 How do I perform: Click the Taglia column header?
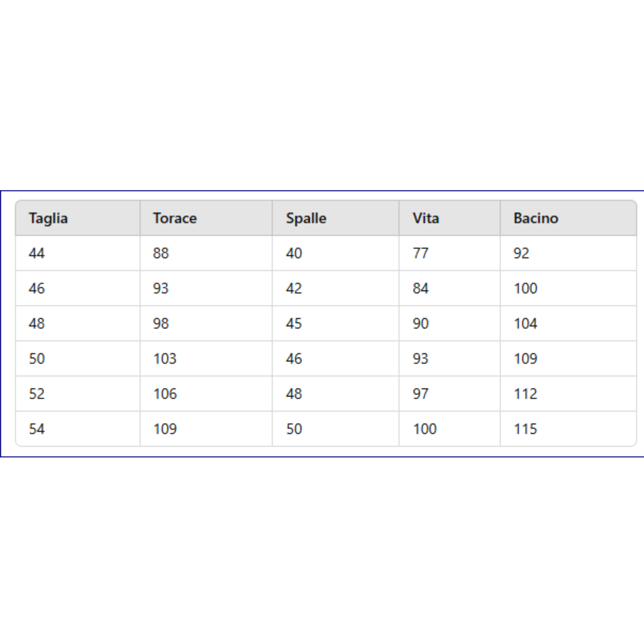click(x=48, y=218)
